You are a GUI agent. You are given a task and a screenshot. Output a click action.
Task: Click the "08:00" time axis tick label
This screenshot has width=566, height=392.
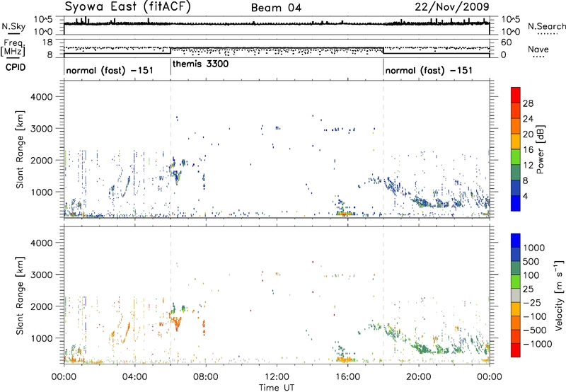pos(206,377)
